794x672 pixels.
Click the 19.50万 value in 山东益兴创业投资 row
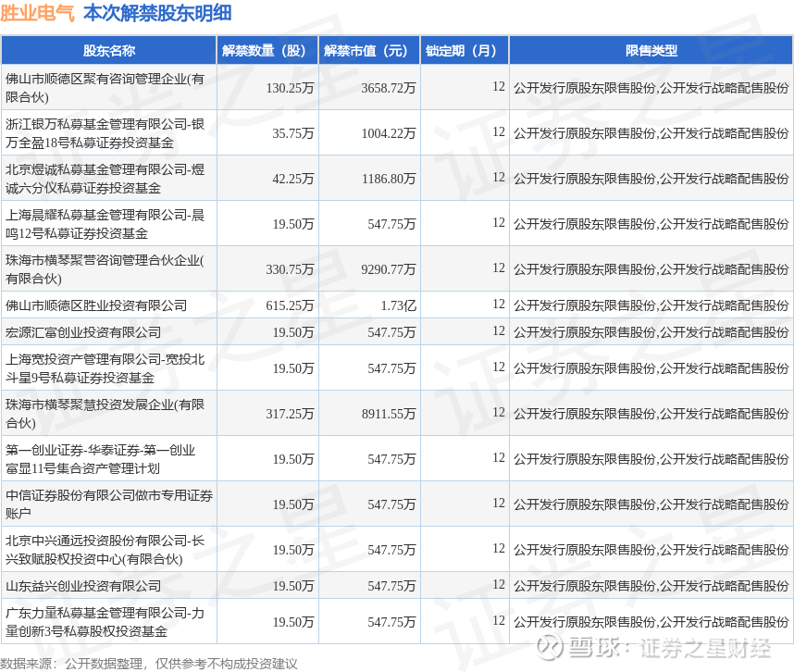293,586
